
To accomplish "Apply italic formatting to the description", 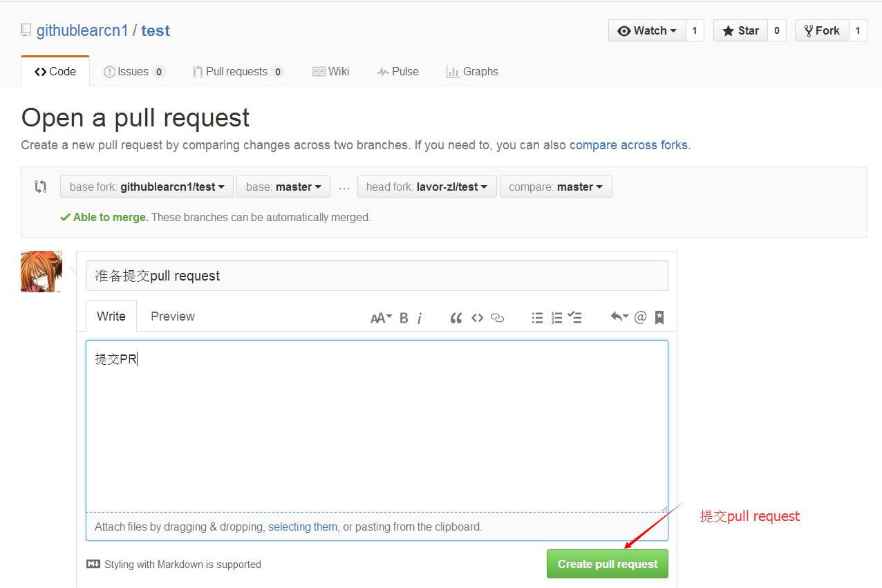I will point(420,317).
